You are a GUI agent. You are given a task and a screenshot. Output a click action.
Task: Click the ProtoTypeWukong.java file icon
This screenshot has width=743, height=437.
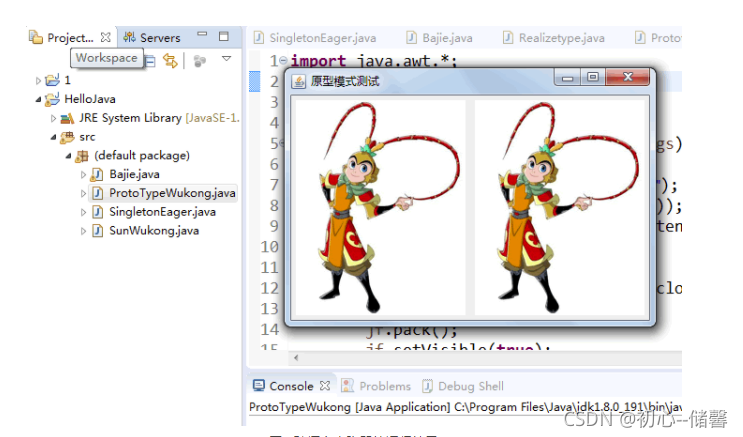[97, 193]
